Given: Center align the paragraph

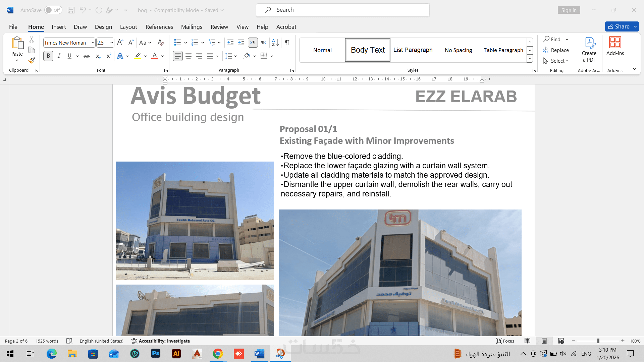Looking at the screenshot, I should point(189,56).
